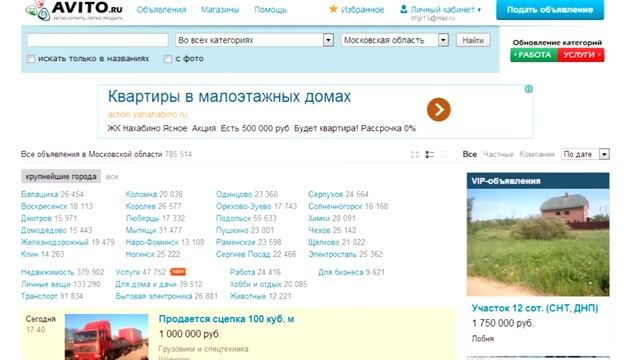Open the Серпухов city link
The height and width of the screenshot is (360, 640).
[x=325, y=194]
